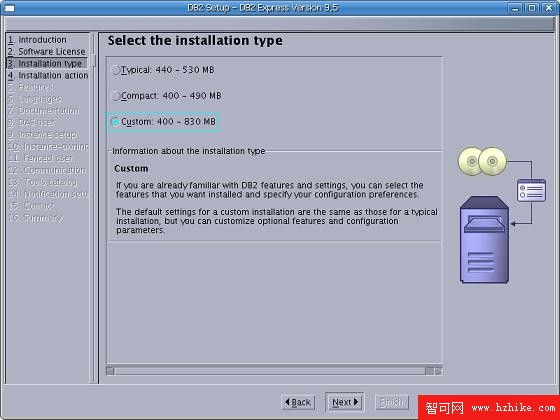
Task: Click the disabled Finish button
Action: point(392,402)
